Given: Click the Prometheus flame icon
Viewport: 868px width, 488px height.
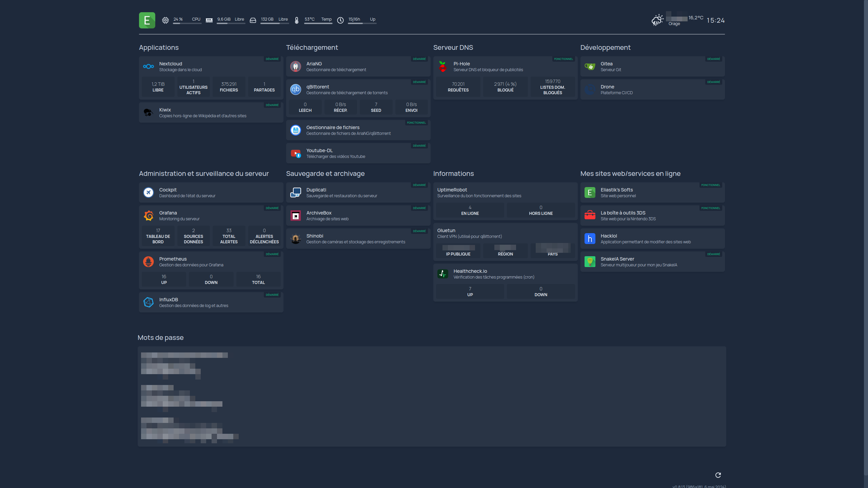Looking at the screenshot, I should 149,262.
